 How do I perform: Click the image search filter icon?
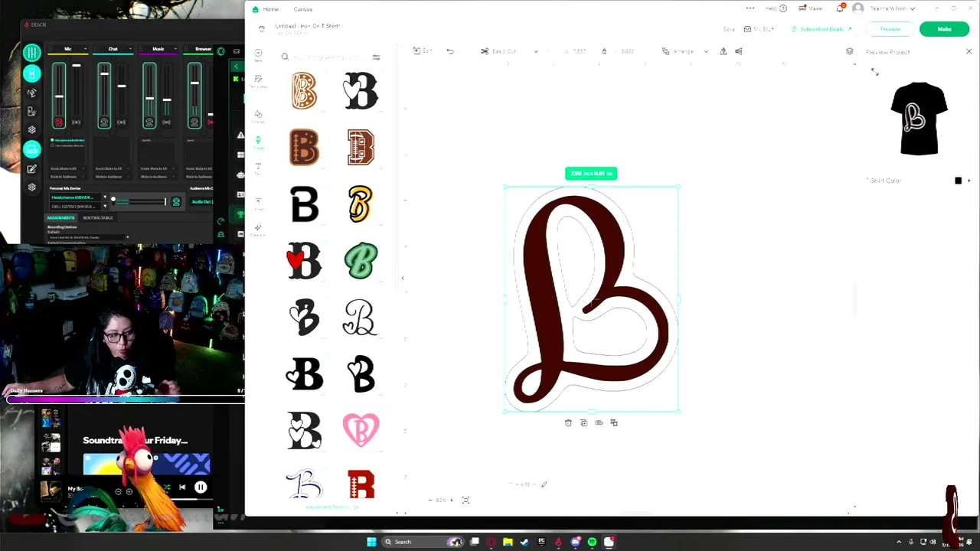point(376,57)
